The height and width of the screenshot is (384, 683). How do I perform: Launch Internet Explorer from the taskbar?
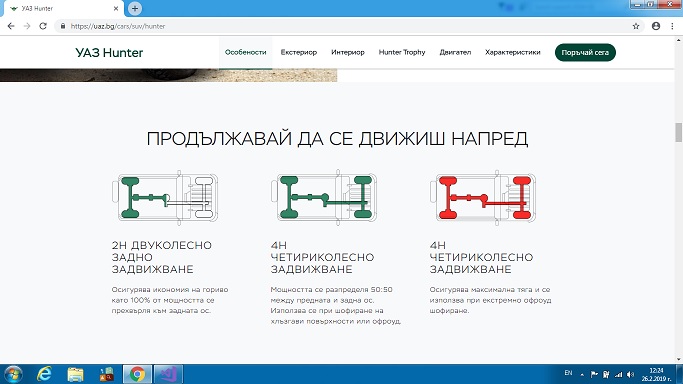[44, 374]
